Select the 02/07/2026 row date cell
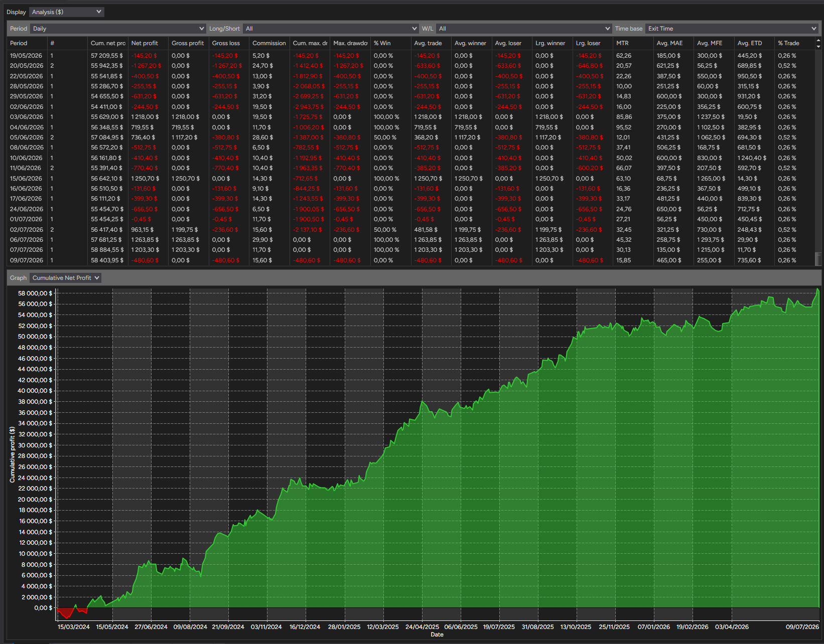 pos(26,230)
